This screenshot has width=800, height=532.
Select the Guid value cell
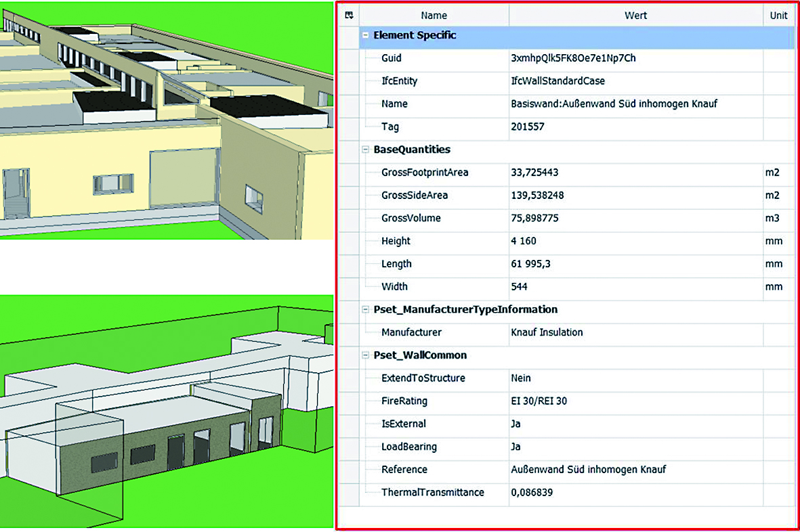(x=573, y=58)
